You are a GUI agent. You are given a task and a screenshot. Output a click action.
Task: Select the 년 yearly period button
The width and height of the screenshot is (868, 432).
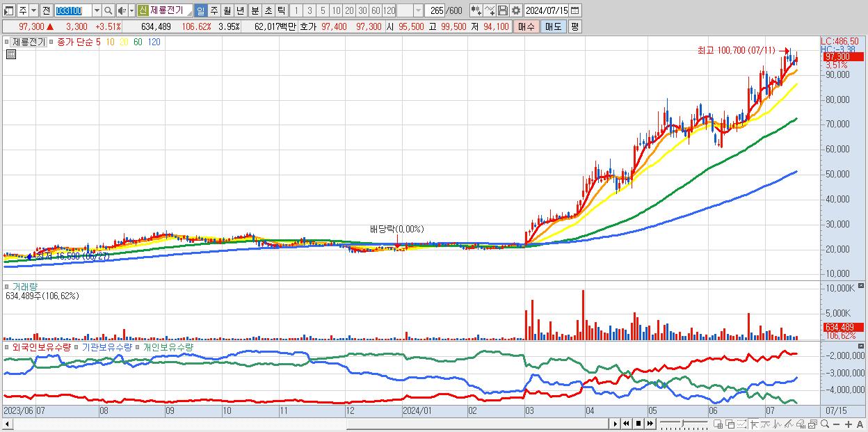pos(240,10)
